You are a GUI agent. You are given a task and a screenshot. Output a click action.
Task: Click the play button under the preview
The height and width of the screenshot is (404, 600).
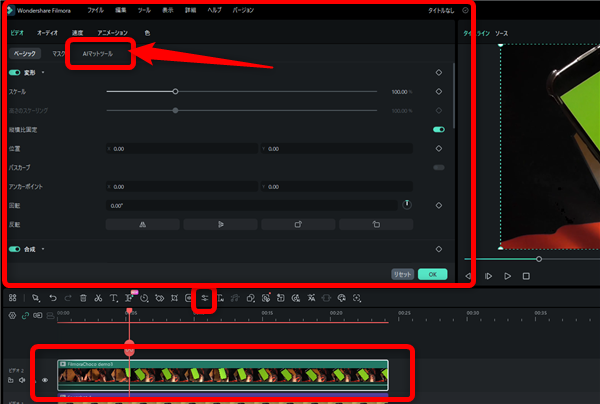(508, 275)
